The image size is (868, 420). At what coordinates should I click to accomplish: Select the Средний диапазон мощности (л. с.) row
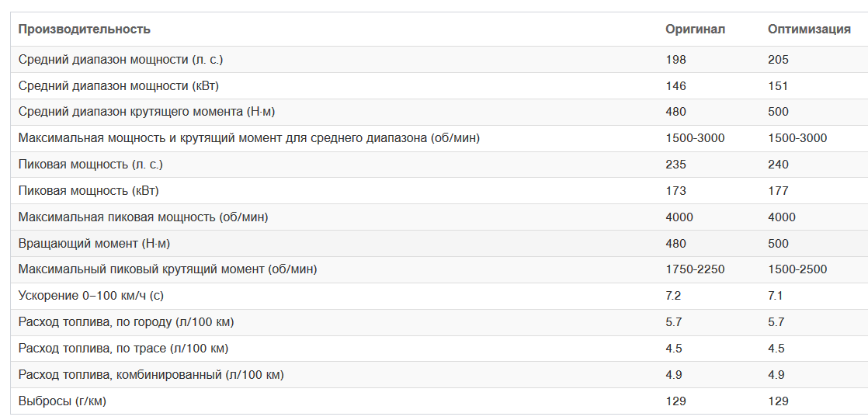(439, 59)
